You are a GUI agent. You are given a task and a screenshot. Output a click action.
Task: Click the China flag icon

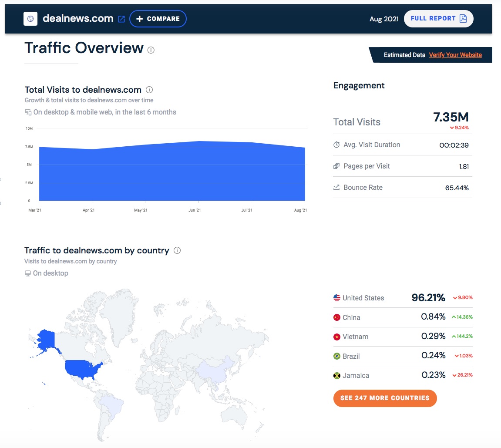tap(337, 317)
